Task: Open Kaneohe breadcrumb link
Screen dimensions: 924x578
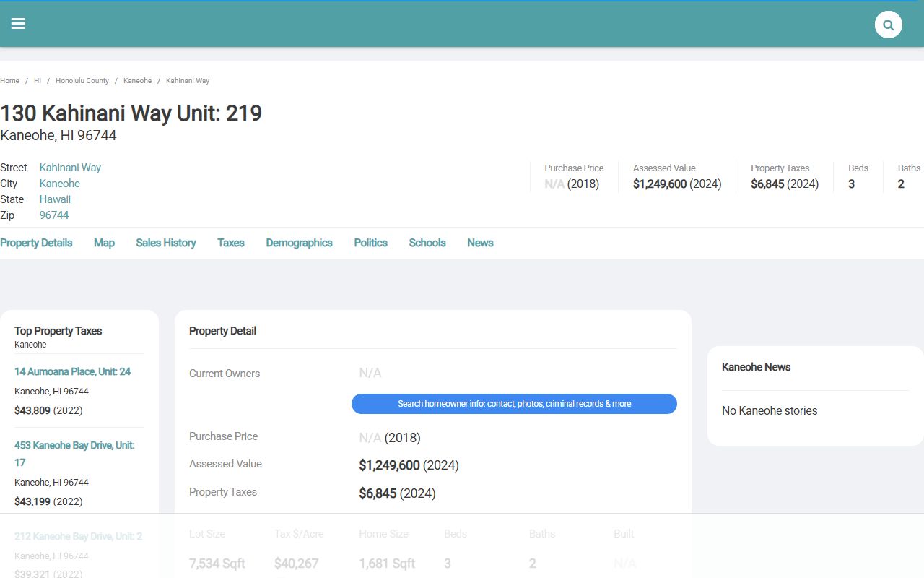Action: coord(137,81)
